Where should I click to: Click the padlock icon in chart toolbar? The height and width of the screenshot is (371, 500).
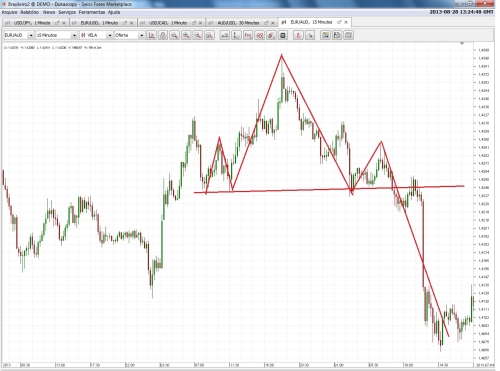[163, 35]
